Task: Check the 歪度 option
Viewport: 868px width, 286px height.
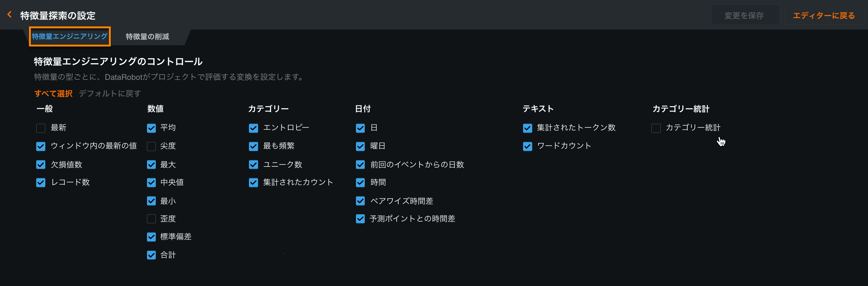Action: [x=151, y=219]
